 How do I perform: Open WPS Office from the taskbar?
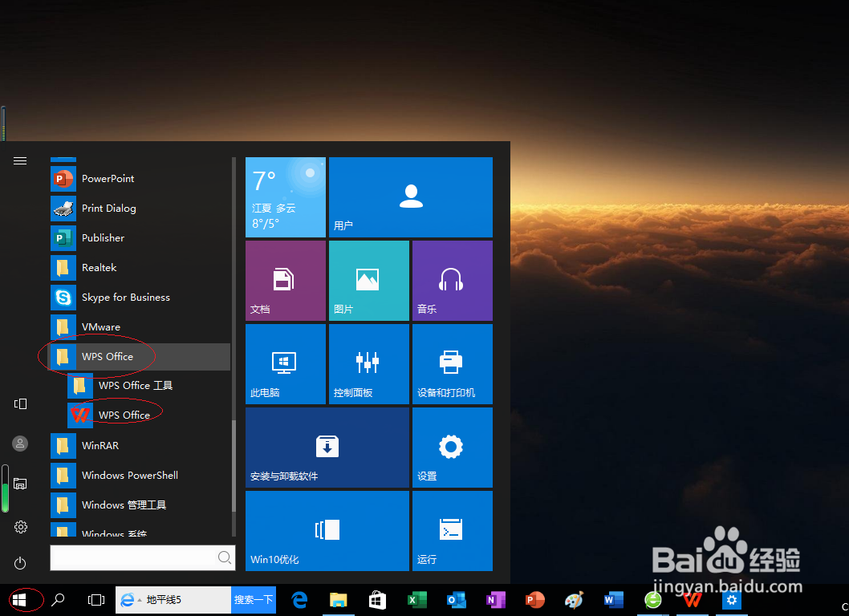[x=692, y=600]
